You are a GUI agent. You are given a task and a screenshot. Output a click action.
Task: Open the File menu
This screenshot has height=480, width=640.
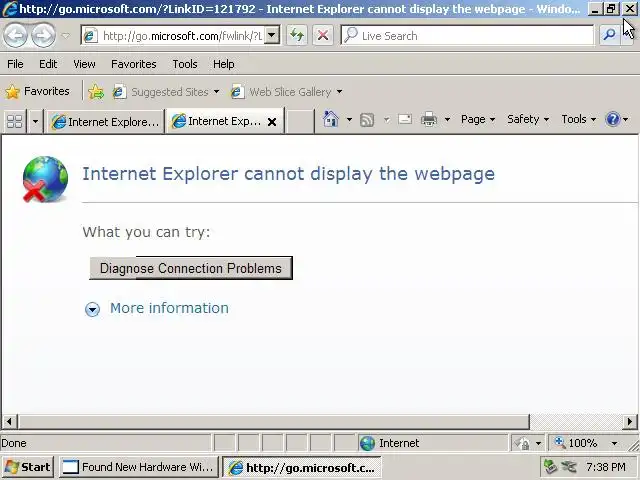tap(15, 64)
